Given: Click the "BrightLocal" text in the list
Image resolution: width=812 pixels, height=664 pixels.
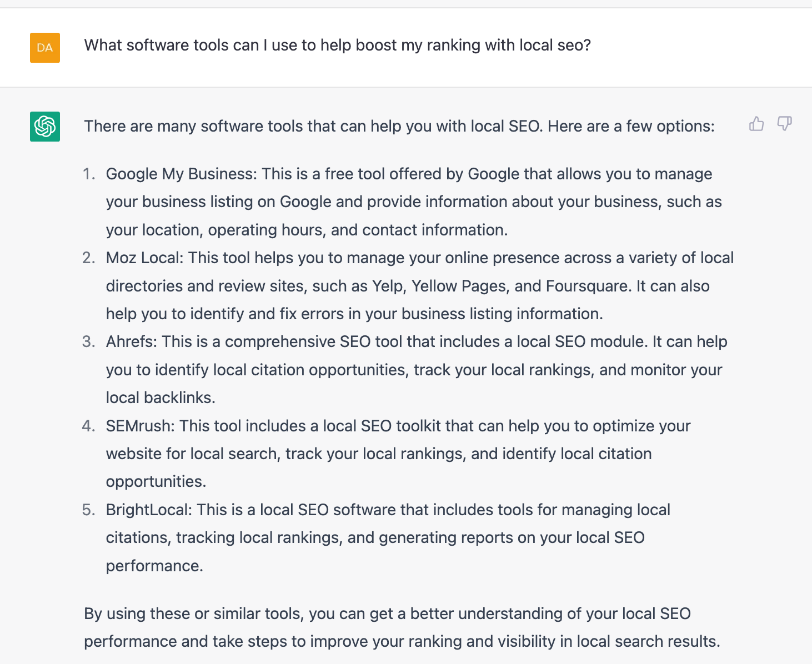Looking at the screenshot, I should coord(148,510).
